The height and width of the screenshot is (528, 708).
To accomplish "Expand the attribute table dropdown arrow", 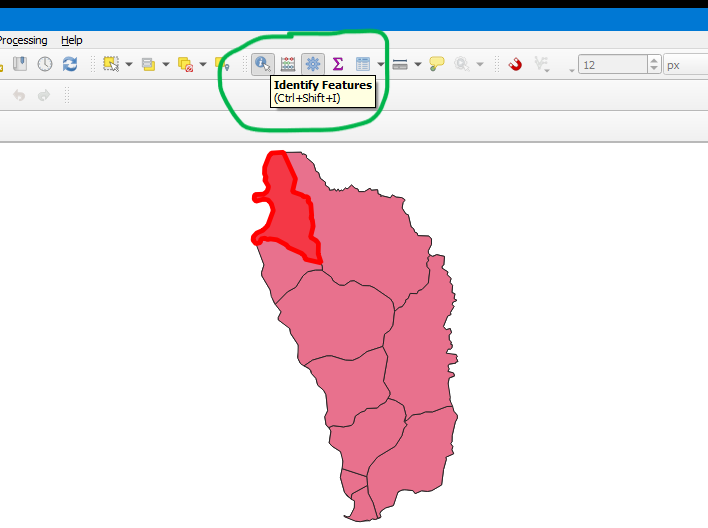I will tap(380, 64).
